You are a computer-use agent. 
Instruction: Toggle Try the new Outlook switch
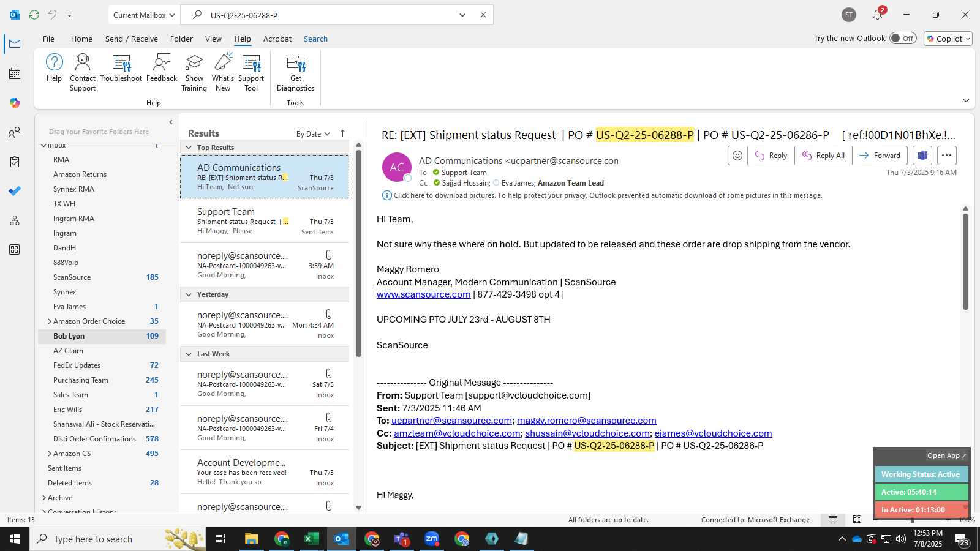point(903,38)
